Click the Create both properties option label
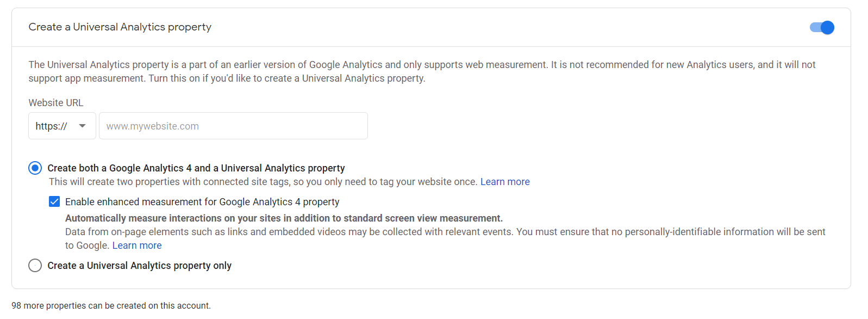Viewport: 868px width, 319px height. (196, 168)
